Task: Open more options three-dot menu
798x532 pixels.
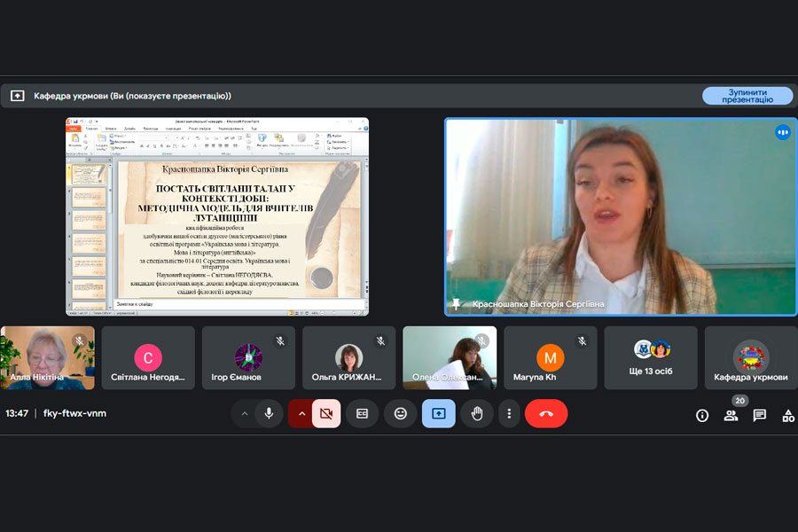Action: [509, 413]
